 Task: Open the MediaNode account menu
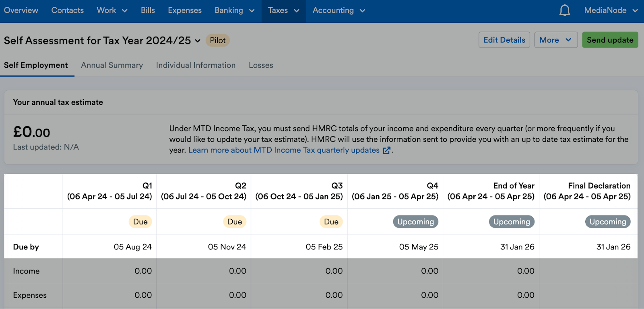pos(611,10)
